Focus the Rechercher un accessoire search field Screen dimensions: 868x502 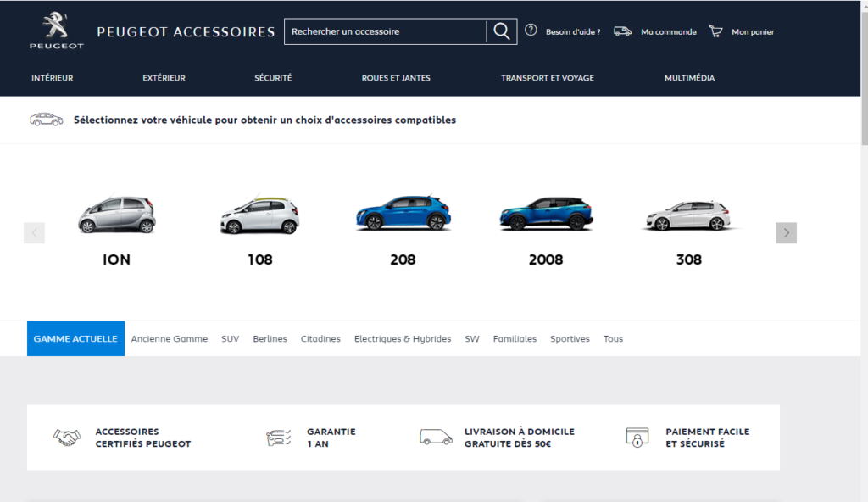386,31
